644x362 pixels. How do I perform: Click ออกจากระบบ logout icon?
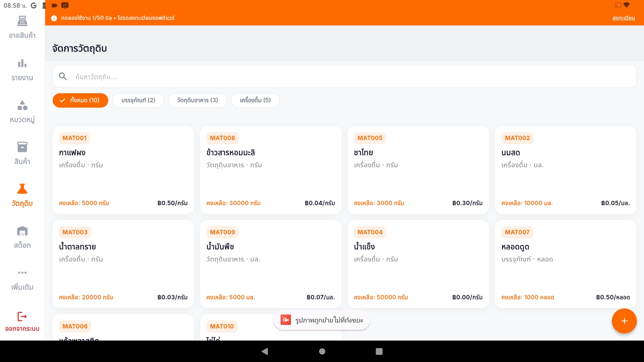[x=22, y=317]
